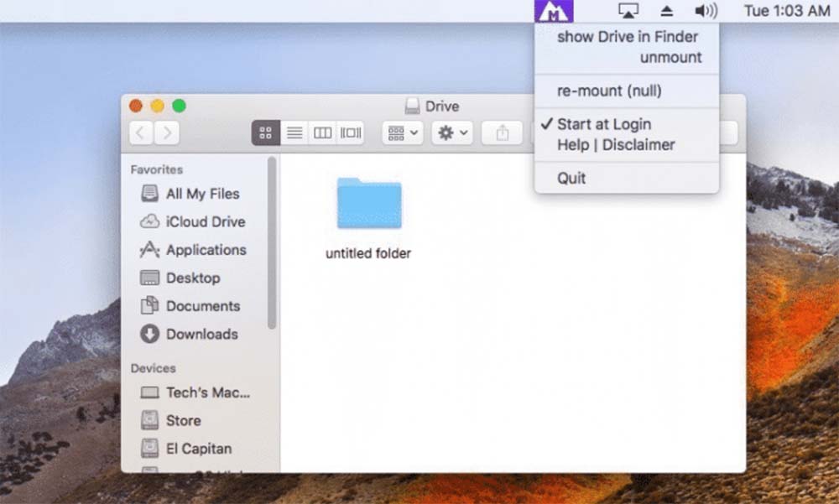This screenshot has height=504, width=839.
Task: Click the Share button in the toolbar
Action: click(x=502, y=132)
